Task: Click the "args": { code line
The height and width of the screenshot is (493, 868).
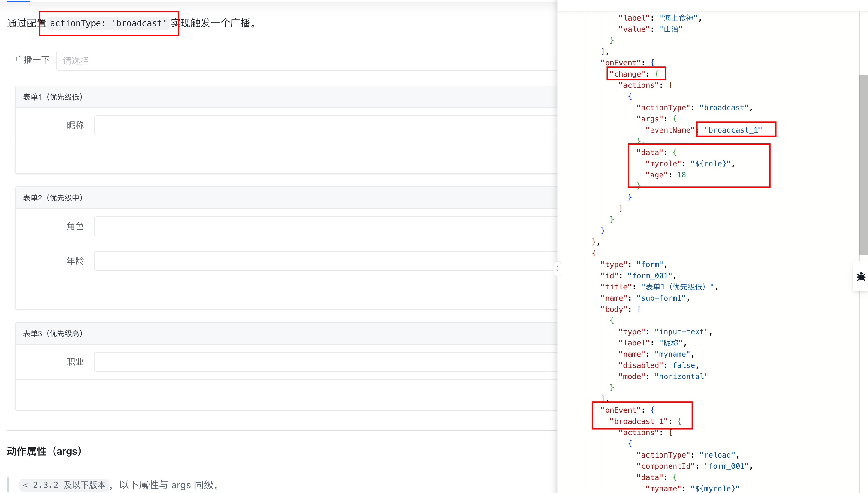Action: click(x=656, y=119)
